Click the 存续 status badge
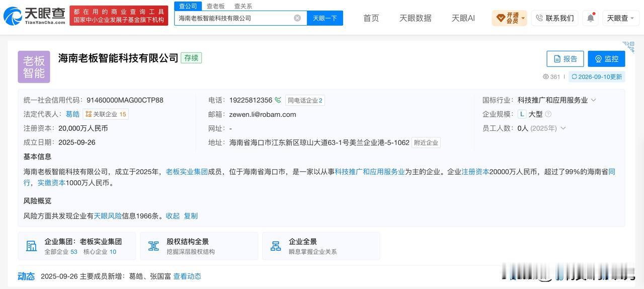This screenshot has height=289, width=644. click(191, 58)
